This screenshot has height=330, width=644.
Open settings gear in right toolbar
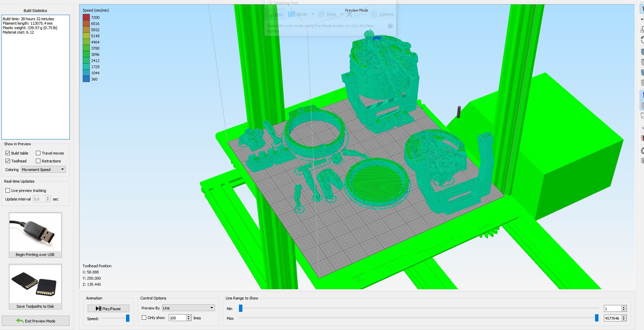pyautogui.click(x=642, y=151)
